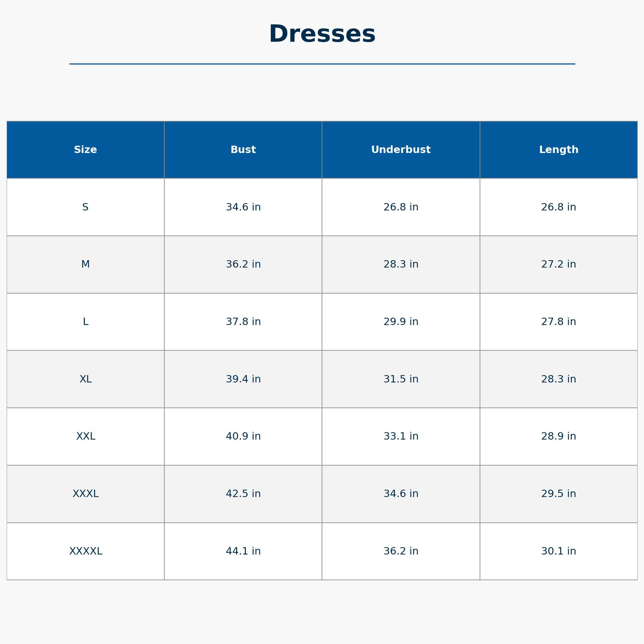Select the 30.1 in length value
The image size is (644, 644).
(x=558, y=551)
